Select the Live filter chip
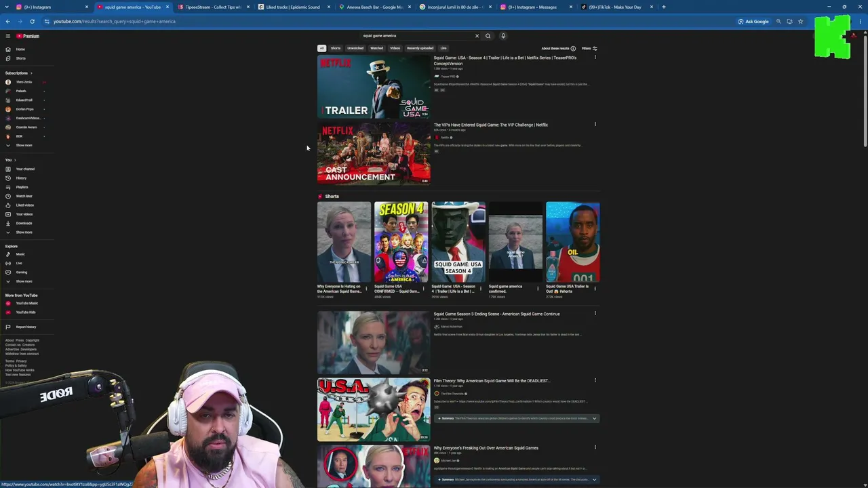 443,48
